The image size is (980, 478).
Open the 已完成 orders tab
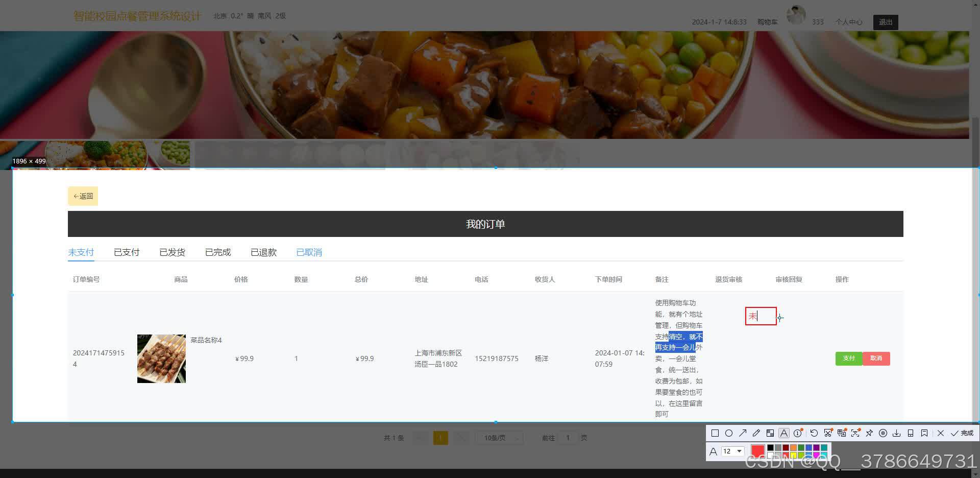(x=217, y=252)
